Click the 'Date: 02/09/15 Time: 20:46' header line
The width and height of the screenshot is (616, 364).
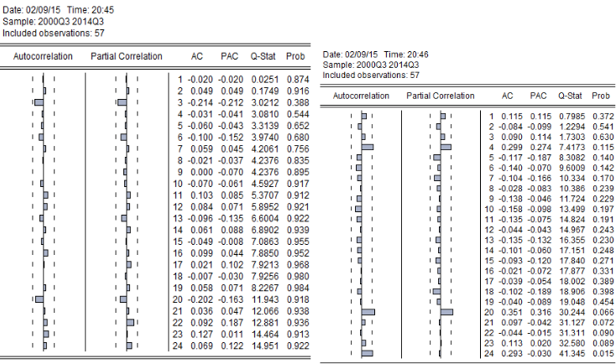(376, 55)
